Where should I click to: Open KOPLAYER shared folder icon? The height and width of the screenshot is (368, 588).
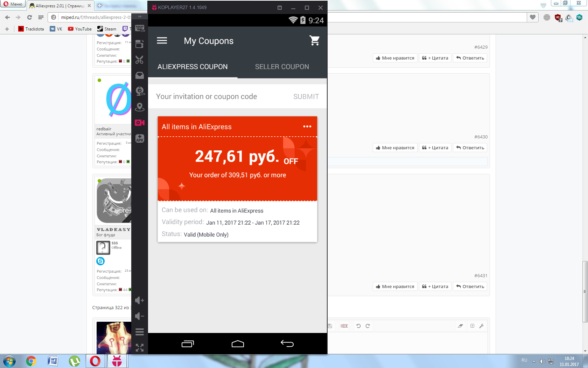140,44
